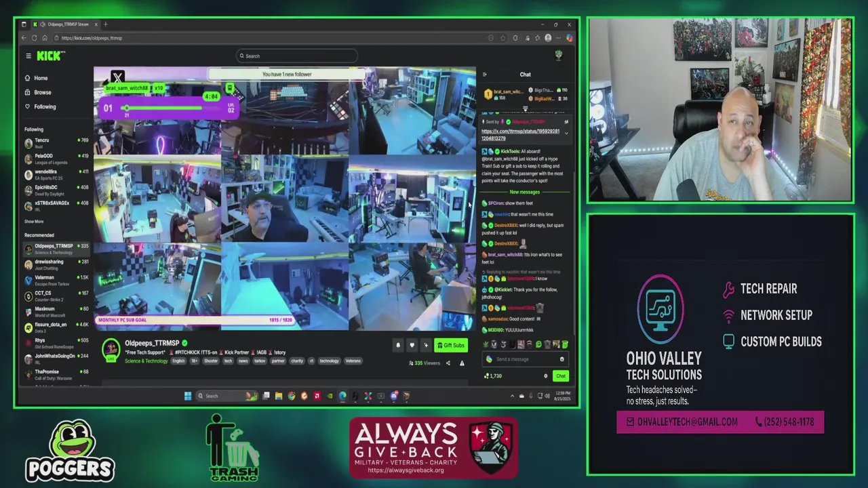Click the kick.com address bar URL
Viewport: 868px width, 488px height.
(x=92, y=38)
